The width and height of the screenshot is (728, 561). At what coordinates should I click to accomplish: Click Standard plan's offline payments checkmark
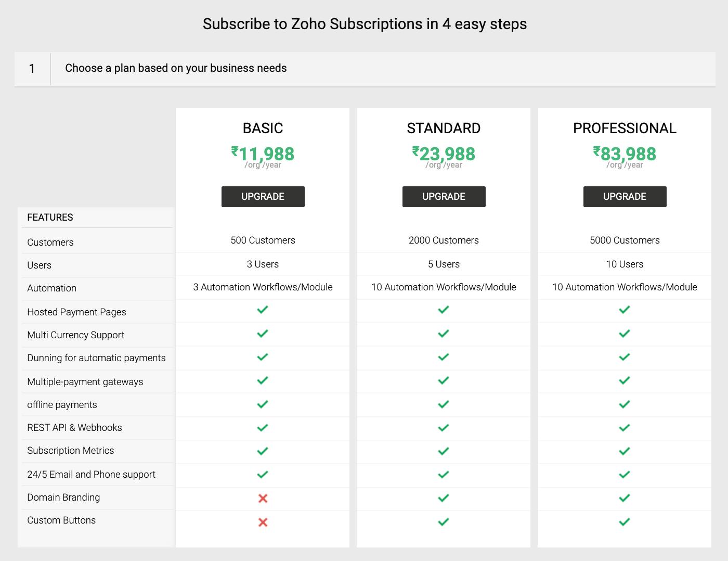pos(444,404)
